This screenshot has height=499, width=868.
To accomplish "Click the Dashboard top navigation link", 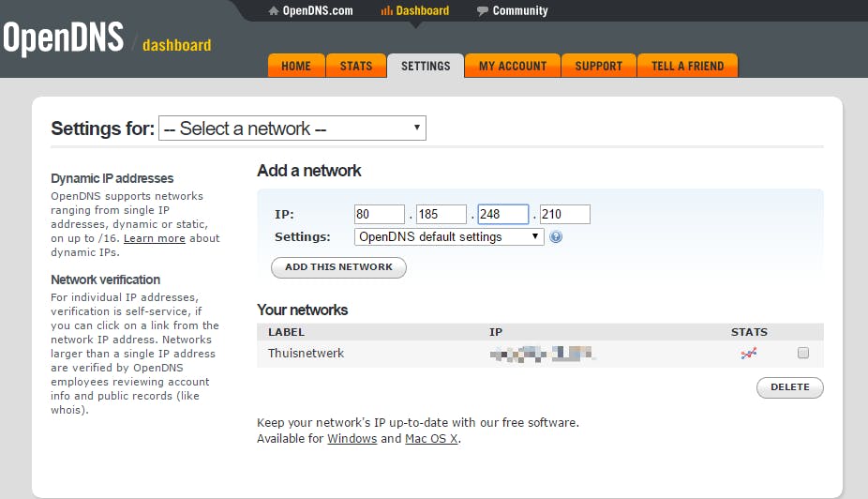I will pos(415,10).
